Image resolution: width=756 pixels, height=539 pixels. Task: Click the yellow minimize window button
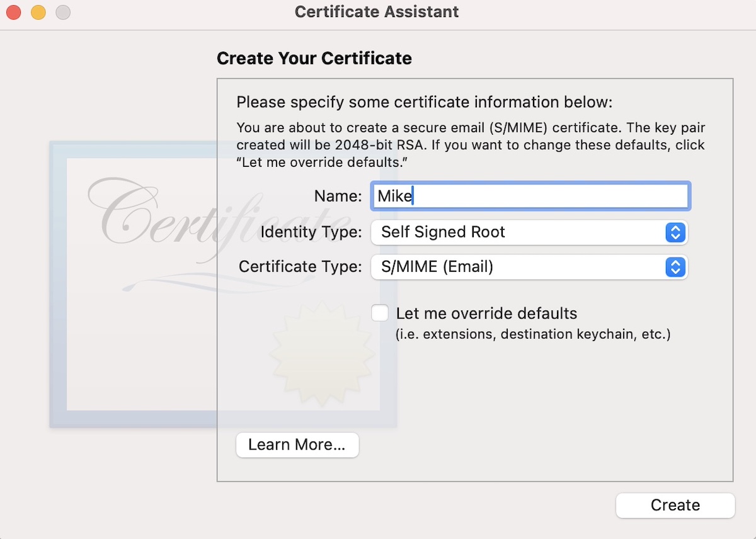(38, 11)
